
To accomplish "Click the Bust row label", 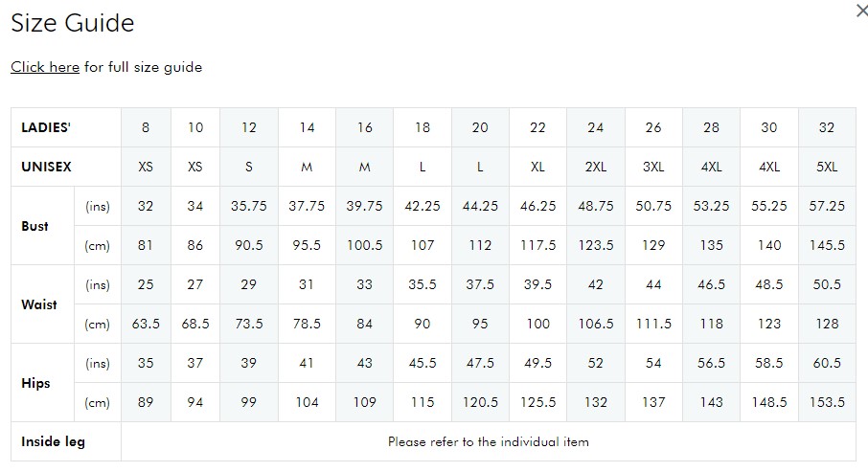I will pyautogui.click(x=34, y=226).
